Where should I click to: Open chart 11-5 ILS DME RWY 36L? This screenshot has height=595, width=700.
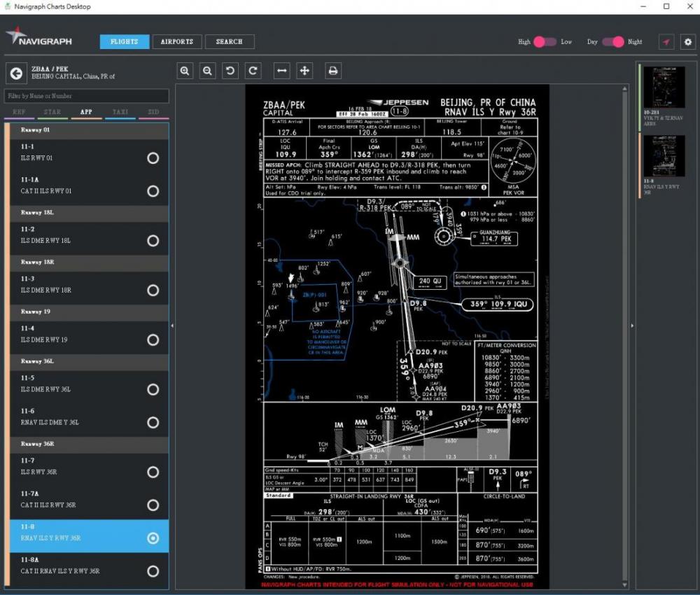(x=90, y=386)
